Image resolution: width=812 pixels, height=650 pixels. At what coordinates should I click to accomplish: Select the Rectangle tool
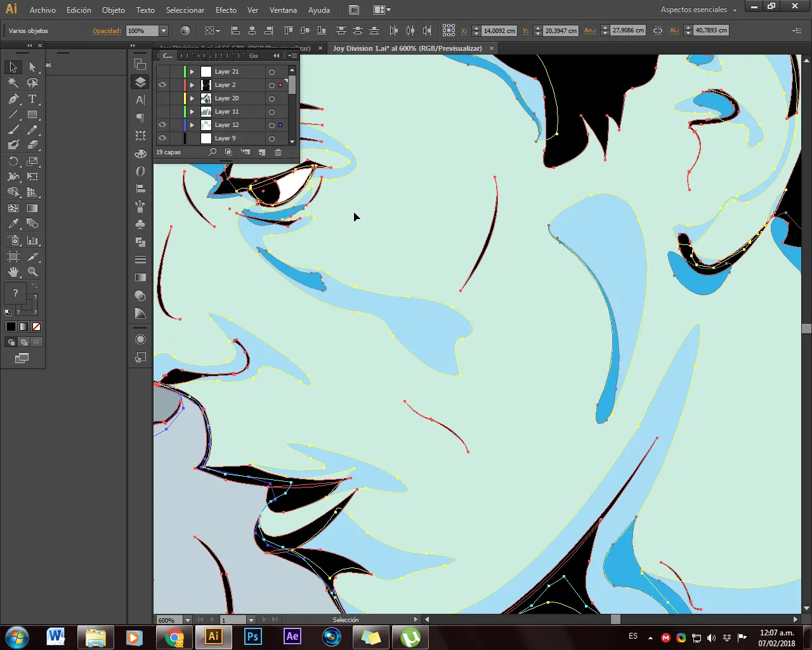pos(33,115)
